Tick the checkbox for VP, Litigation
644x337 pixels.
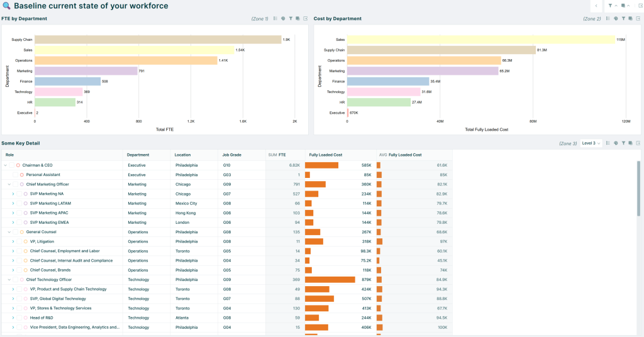pyautogui.click(x=19, y=241)
